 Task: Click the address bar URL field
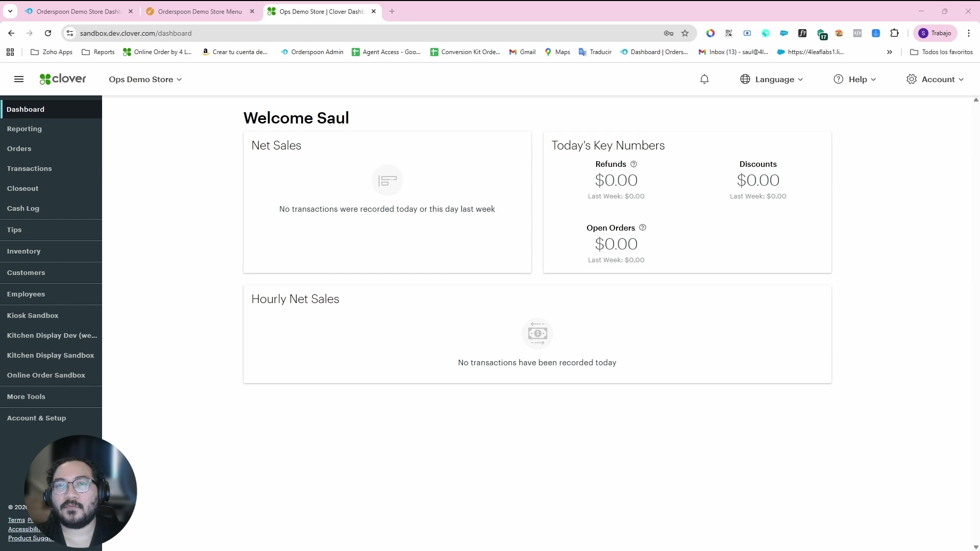pos(357,33)
